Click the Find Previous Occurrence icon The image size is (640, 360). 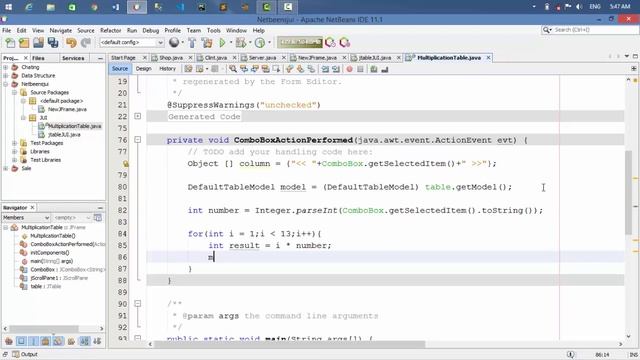[x=244, y=69]
